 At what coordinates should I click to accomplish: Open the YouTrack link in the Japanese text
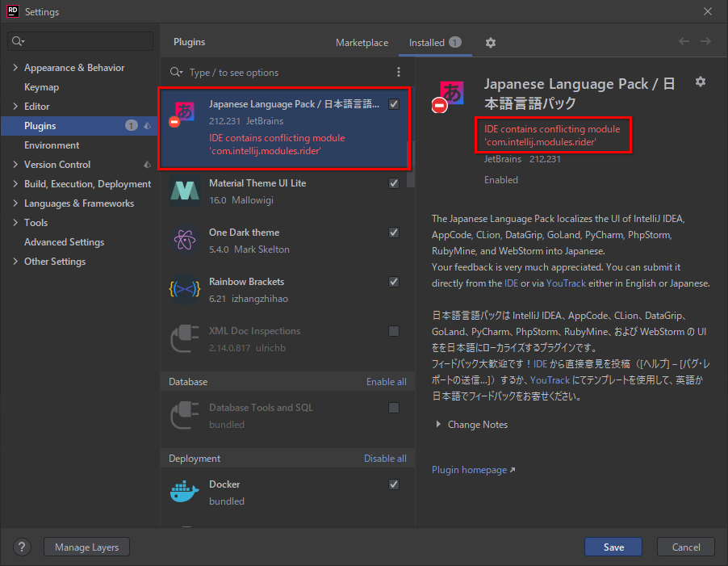tap(550, 379)
